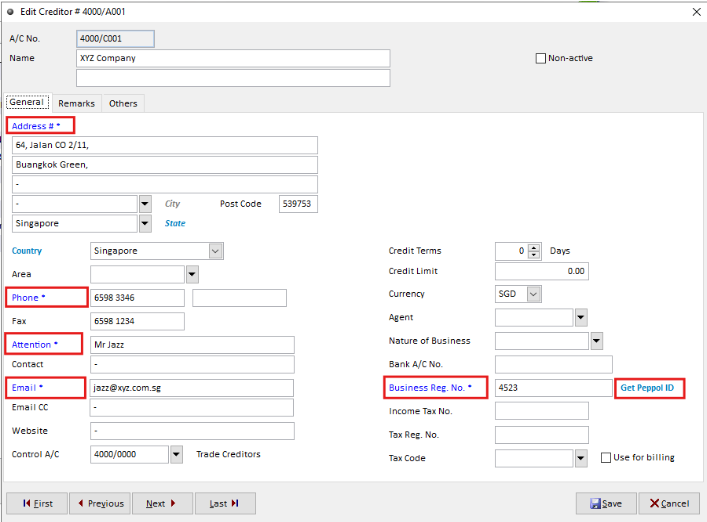Open the Nature of Business dropdown
This screenshot has height=522, width=707.
[x=597, y=341]
